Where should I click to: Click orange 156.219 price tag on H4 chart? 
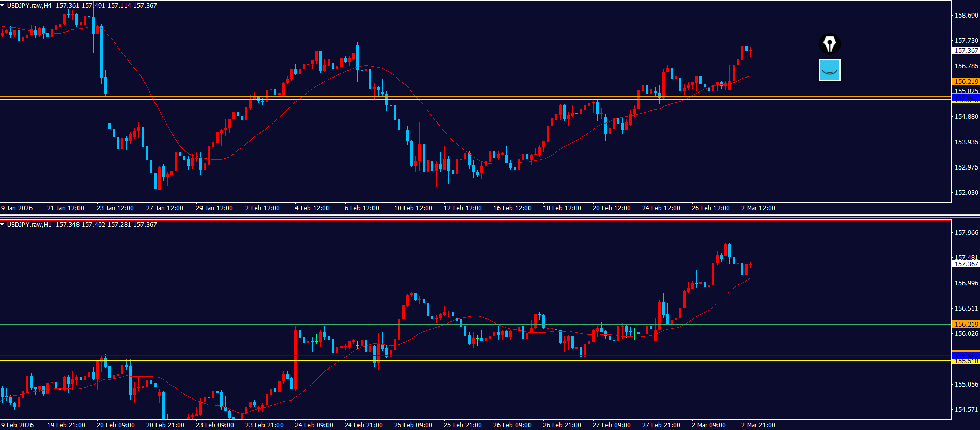coord(966,81)
